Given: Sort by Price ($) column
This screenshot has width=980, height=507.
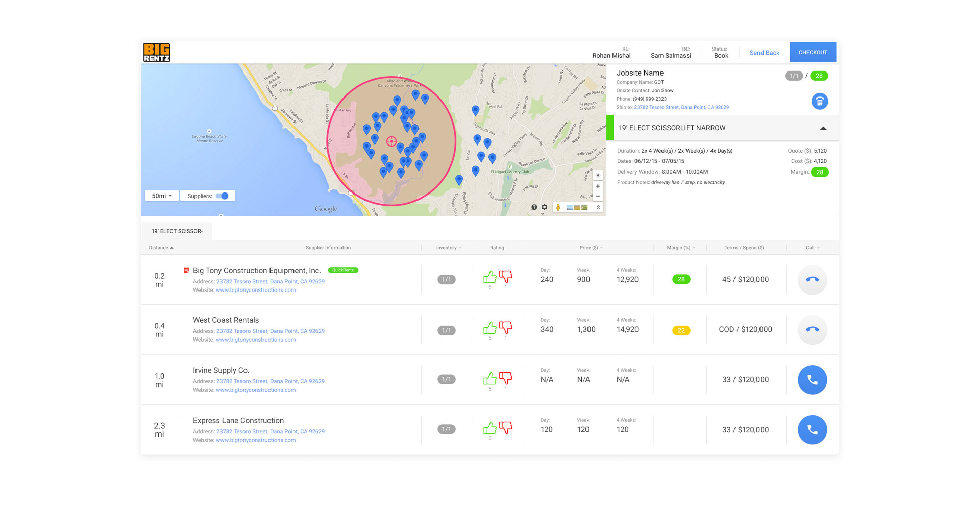Looking at the screenshot, I should 591,248.
